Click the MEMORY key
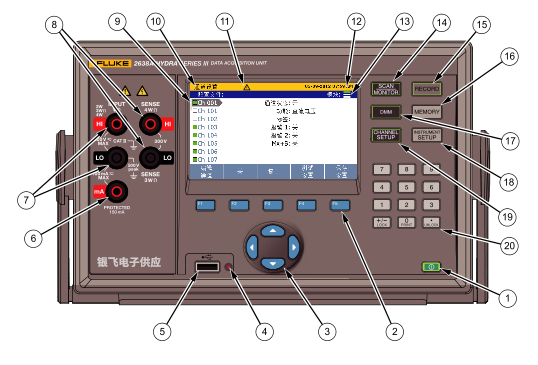 [427, 112]
